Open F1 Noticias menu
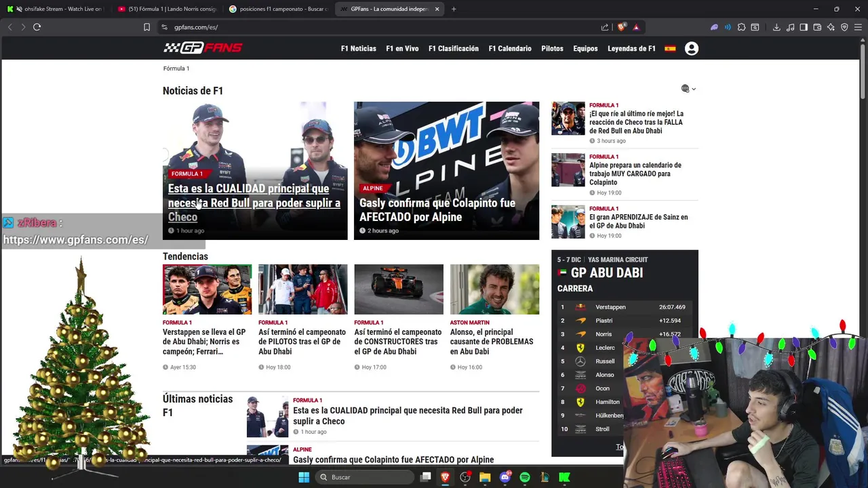Screen dimensions: 868x488 pyautogui.click(x=358, y=49)
